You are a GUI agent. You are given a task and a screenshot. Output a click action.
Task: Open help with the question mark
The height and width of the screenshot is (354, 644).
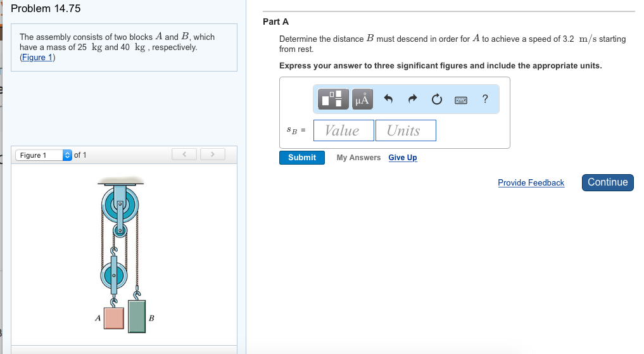pos(485,99)
